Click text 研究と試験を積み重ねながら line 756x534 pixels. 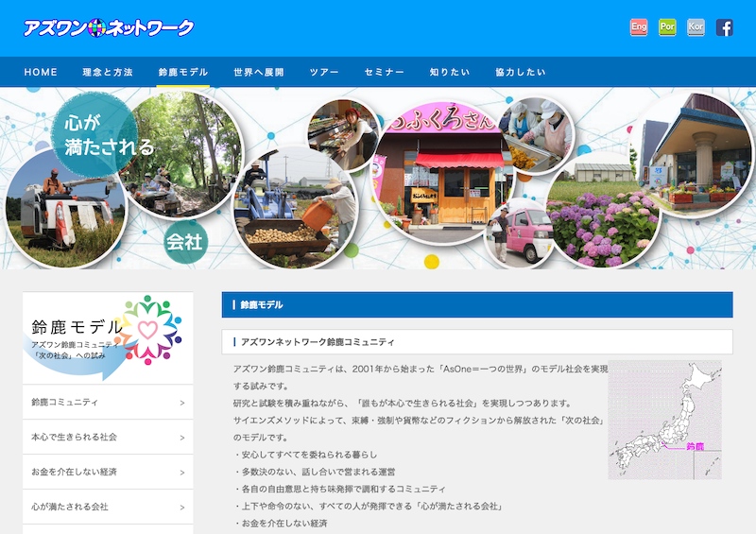coord(404,404)
